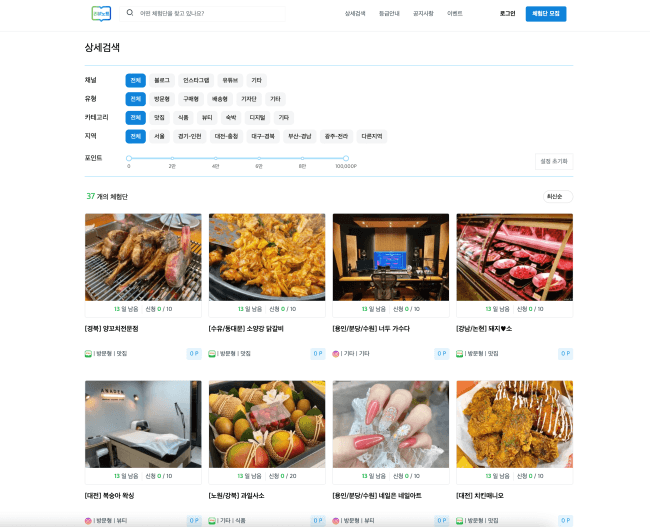Select 기타 in the 유형 row
This screenshot has height=527, width=650.
click(x=275, y=99)
